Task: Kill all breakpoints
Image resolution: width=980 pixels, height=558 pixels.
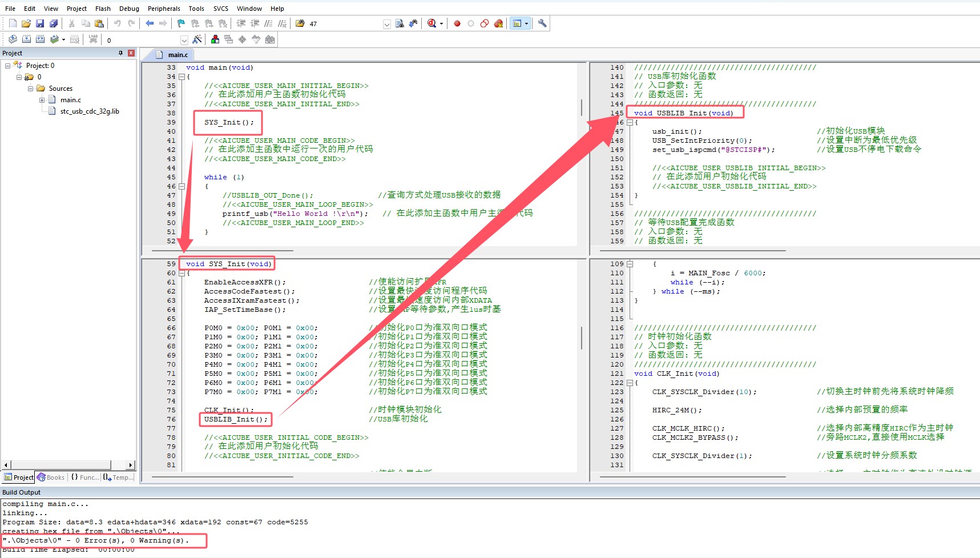Action: coord(498,23)
